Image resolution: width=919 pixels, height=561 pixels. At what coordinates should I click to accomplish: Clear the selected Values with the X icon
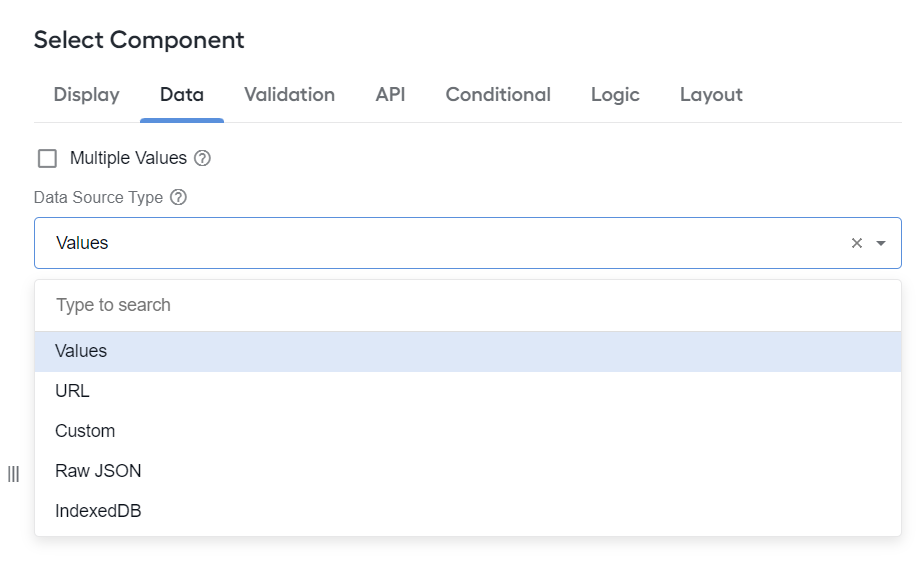[x=856, y=243]
